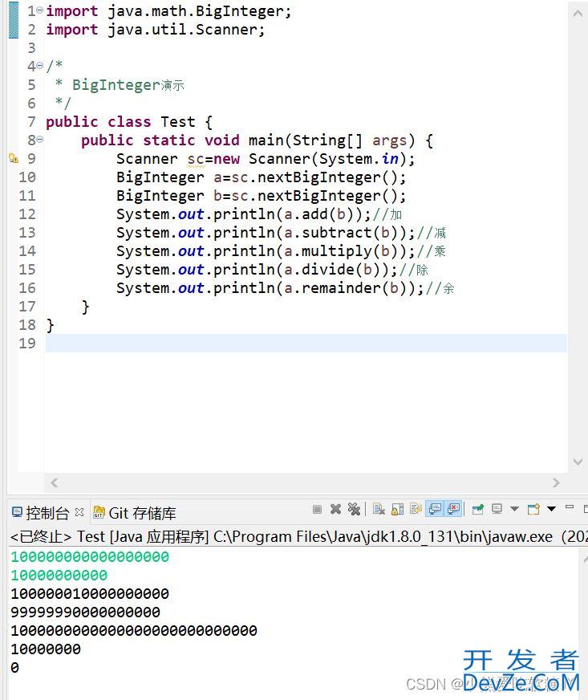Toggle the console Scroll Lock

(x=398, y=510)
